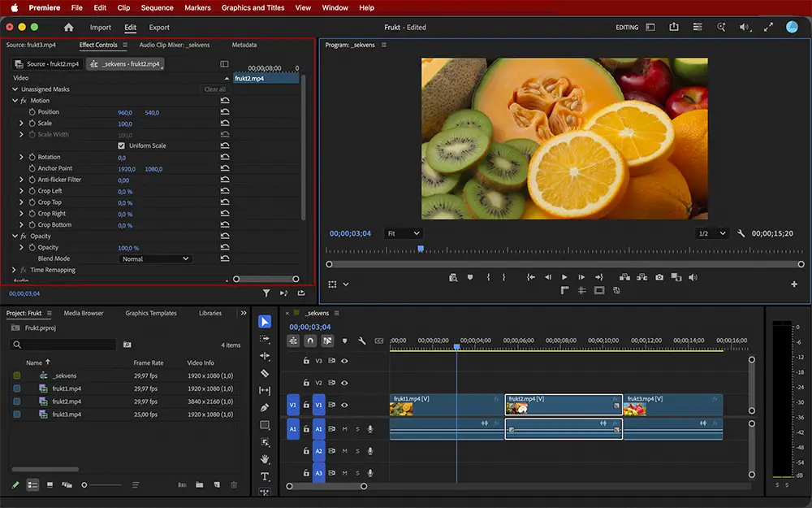
Task: Select the Slip tool
Action: [x=265, y=390]
